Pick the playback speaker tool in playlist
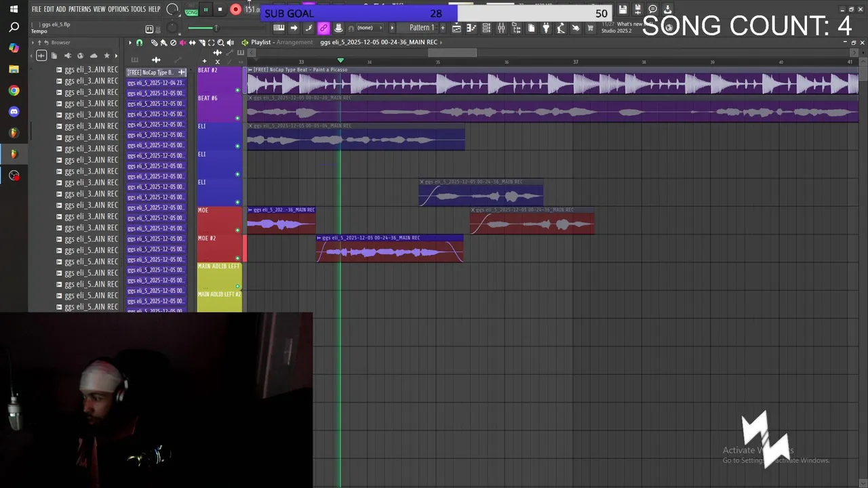868x488 pixels. tap(231, 43)
